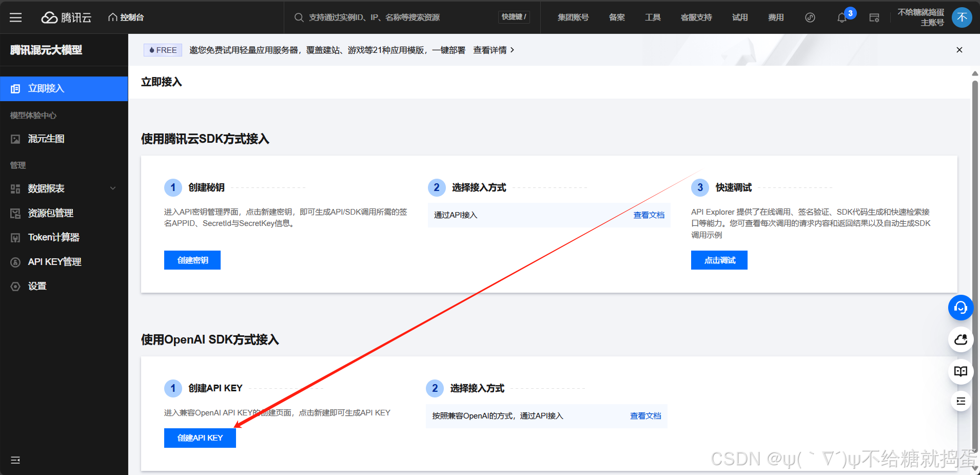Click the FREE promotion tag
The image size is (980, 475).
point(163,50)
